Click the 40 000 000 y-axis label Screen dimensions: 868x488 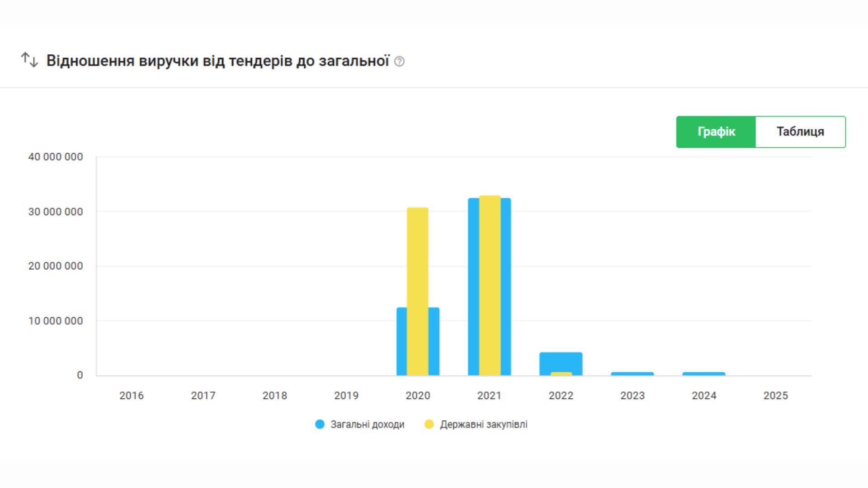[56, 157]
